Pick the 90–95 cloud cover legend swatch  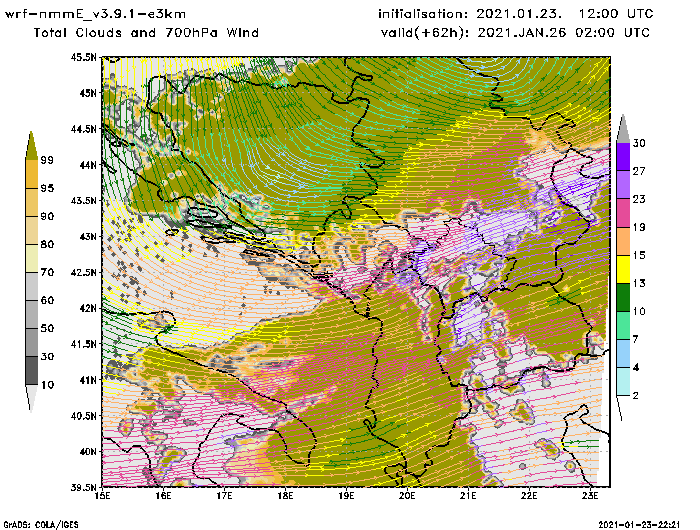[32, 202]
